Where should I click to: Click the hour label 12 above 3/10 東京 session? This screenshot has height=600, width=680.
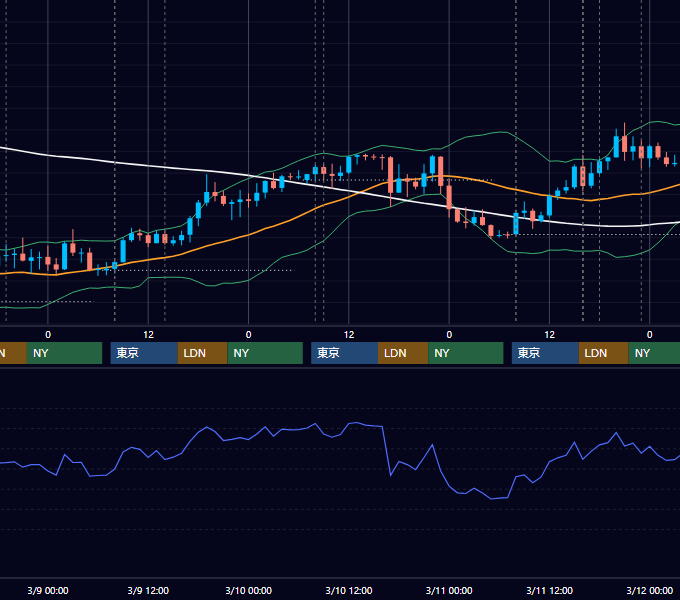coord(349,335)
